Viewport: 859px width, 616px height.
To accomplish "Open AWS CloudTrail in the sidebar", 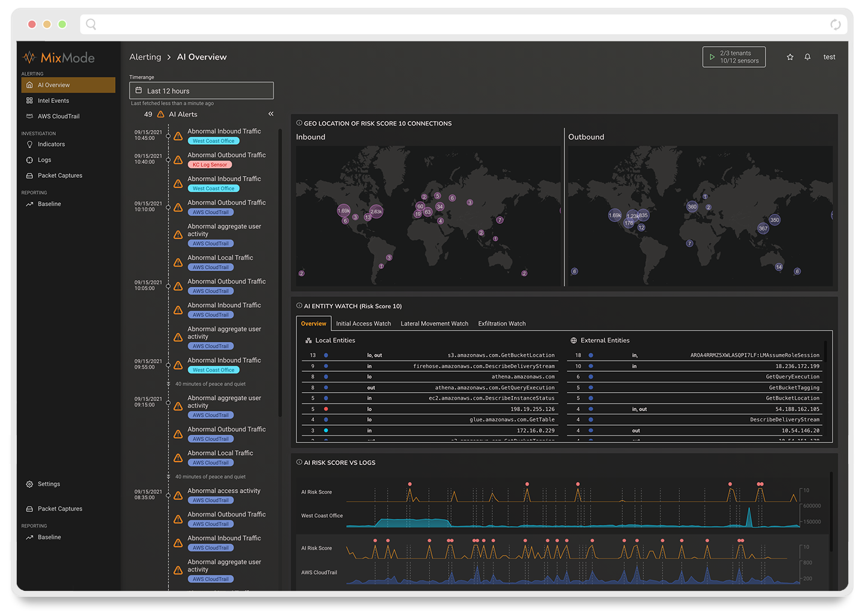I will (58, 116).
